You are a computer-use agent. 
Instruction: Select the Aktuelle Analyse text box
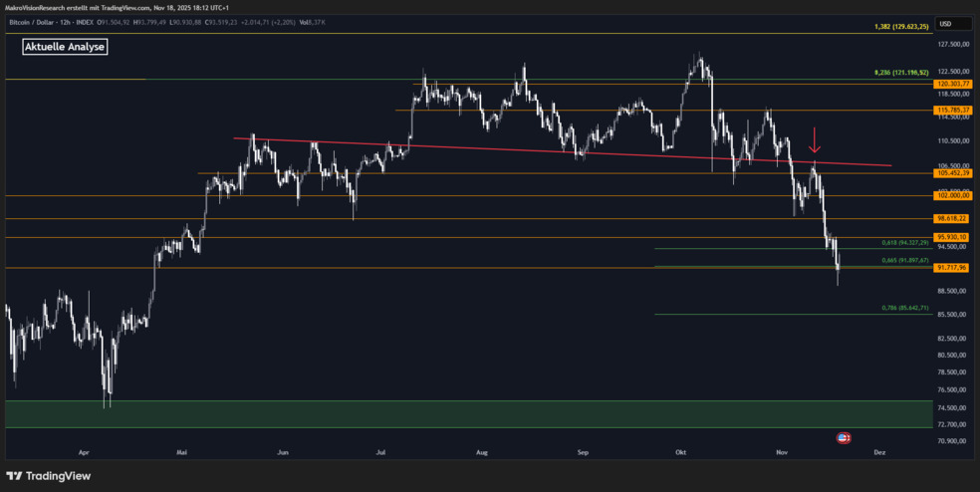pos(65,47)
